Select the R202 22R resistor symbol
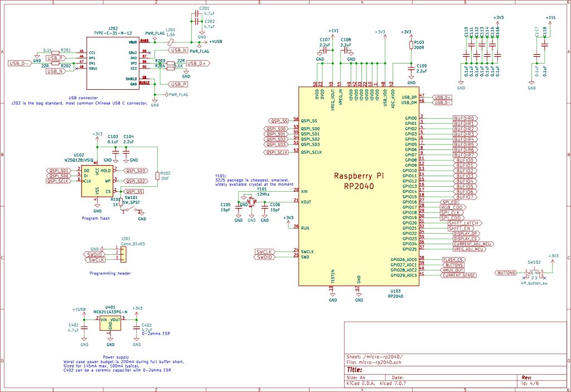This screenshot has height=392, width=571. pyautogui.click(x=55, y=64)
